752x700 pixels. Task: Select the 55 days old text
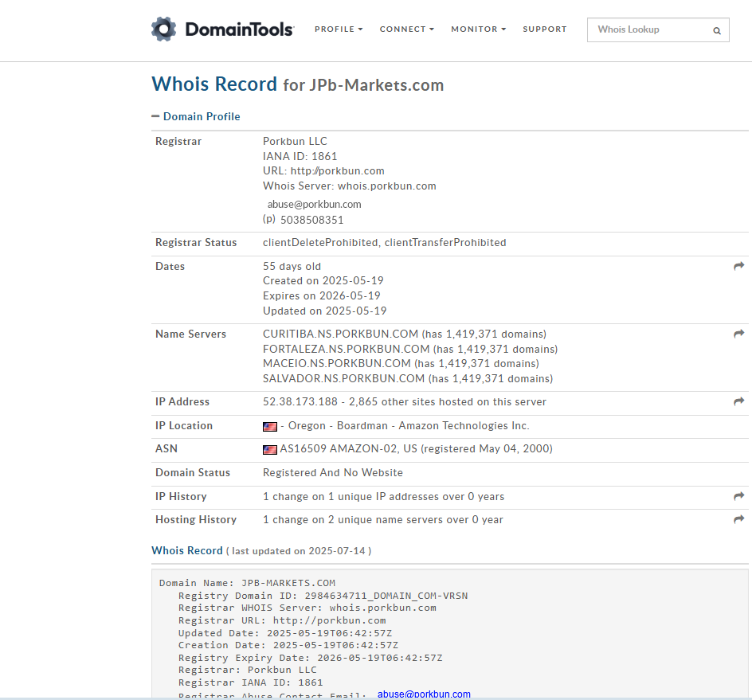292,267
